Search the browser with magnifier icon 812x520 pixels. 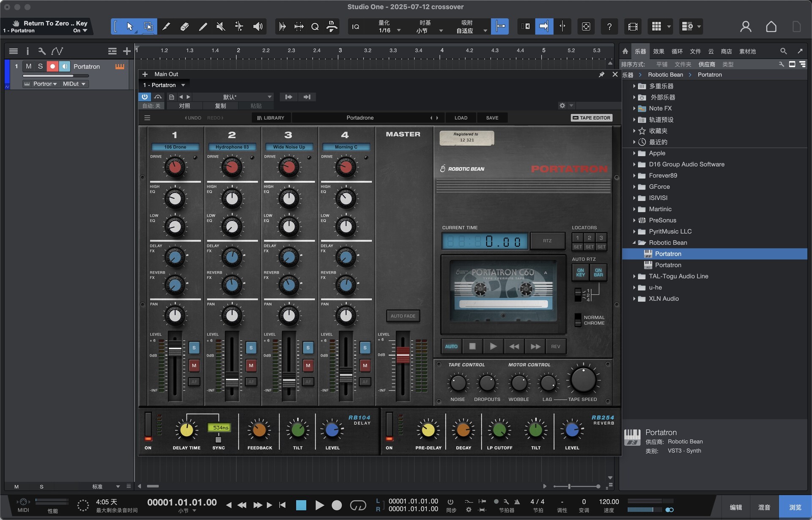783,51
